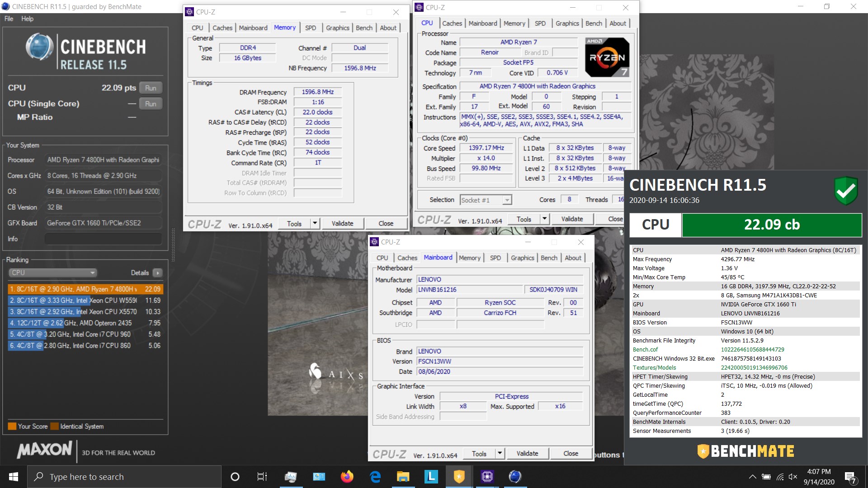Select ranking row Xeon CPU X5570
868x488 pixels.
tap(85, 312)
